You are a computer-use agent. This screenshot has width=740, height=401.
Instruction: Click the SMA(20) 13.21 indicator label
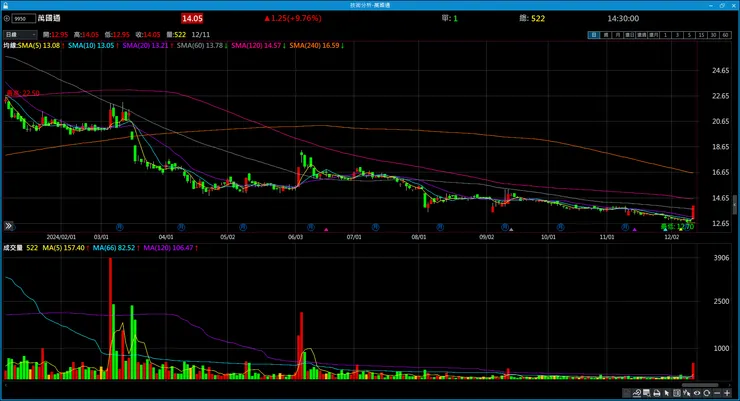pos(145,45)
